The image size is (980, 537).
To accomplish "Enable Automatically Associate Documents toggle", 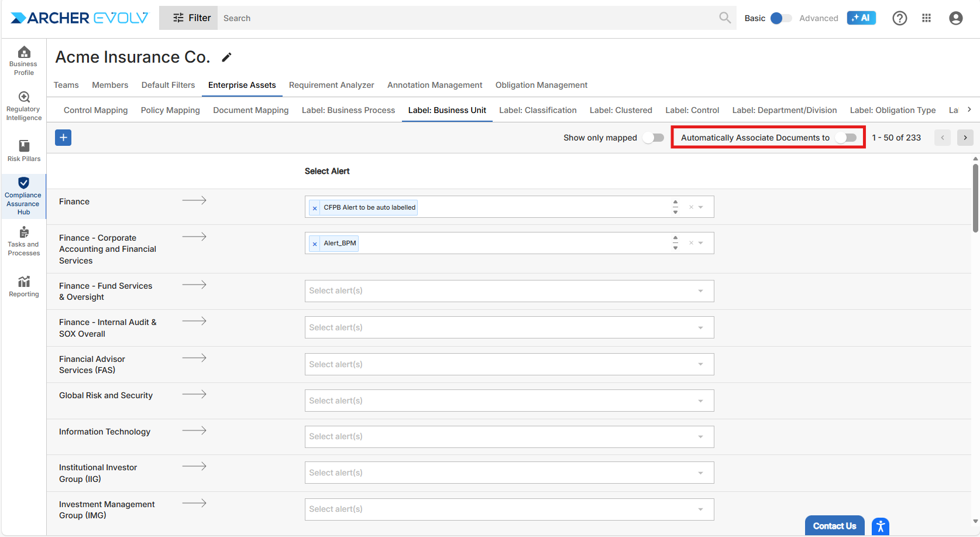I will coord(846,138).
